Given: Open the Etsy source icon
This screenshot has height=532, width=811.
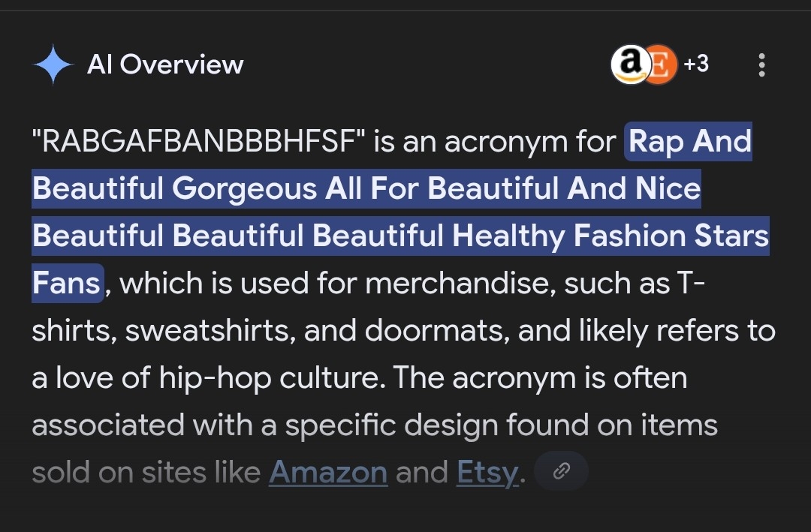Looking at the screenshot, I should [x=659, y=65].
